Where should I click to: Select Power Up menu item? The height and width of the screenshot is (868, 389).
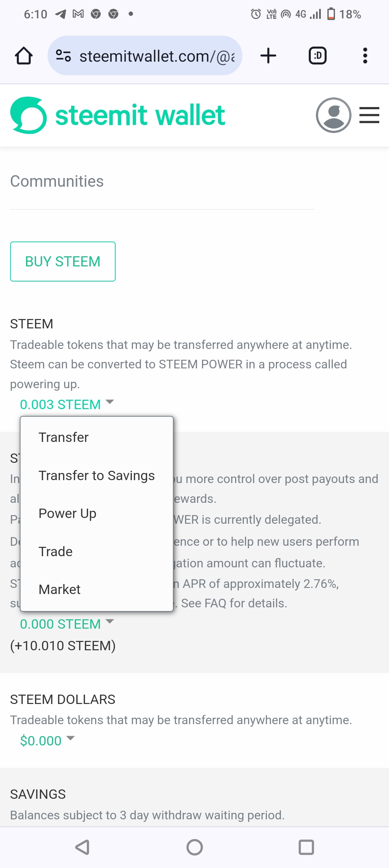coord(67,513)
